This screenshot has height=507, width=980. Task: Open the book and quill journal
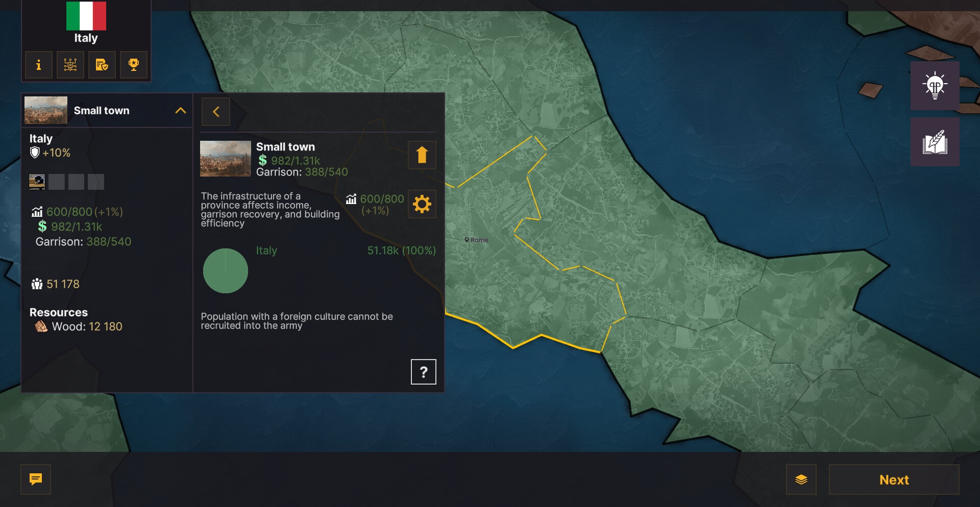pos(935,142)
